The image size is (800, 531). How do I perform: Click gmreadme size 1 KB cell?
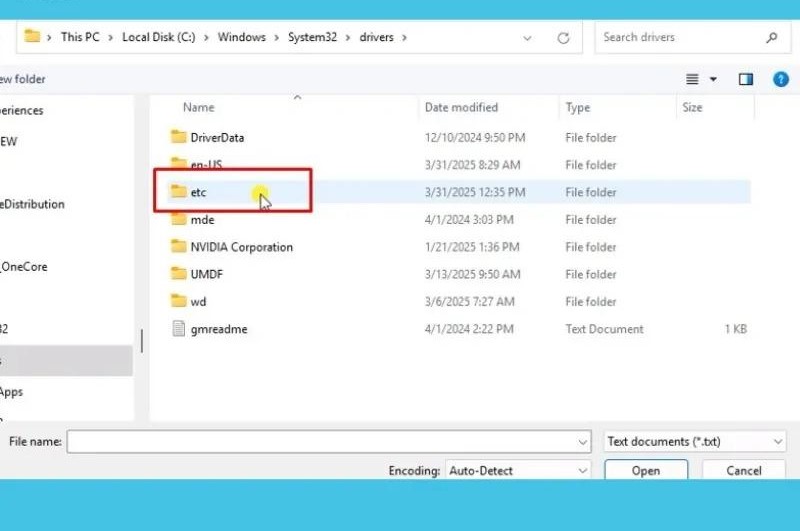pyautogui.click(x=735, y=329)
